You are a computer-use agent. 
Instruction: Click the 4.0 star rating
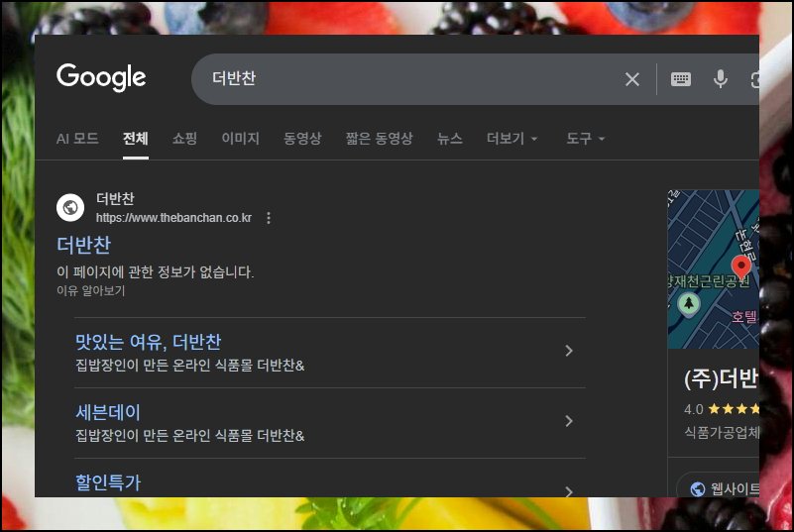point(721,409)
